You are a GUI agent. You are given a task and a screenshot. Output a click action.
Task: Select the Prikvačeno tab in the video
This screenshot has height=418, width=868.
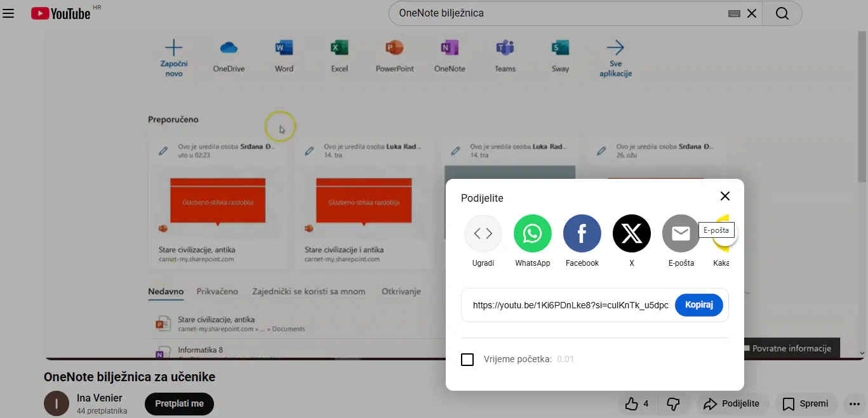[217, 292]
